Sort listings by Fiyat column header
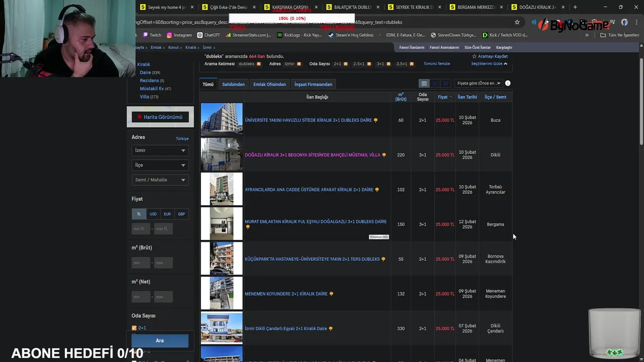 click(x=445, y=97)
